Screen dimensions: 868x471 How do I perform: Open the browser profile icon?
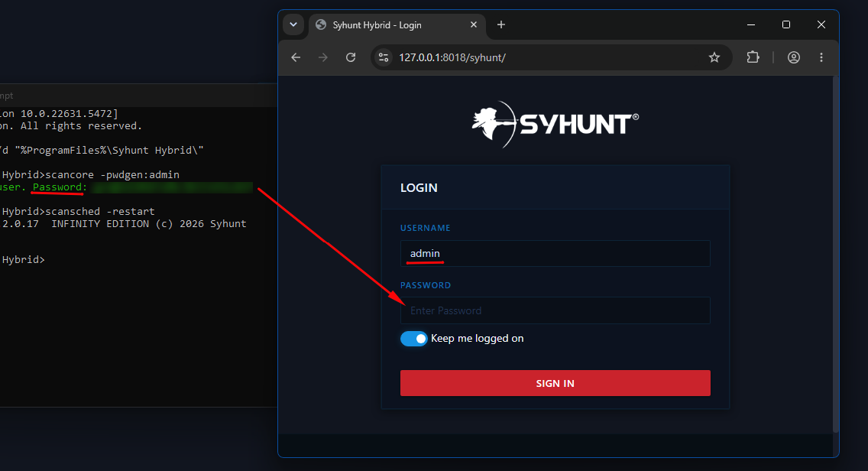[x=794, y=57]
